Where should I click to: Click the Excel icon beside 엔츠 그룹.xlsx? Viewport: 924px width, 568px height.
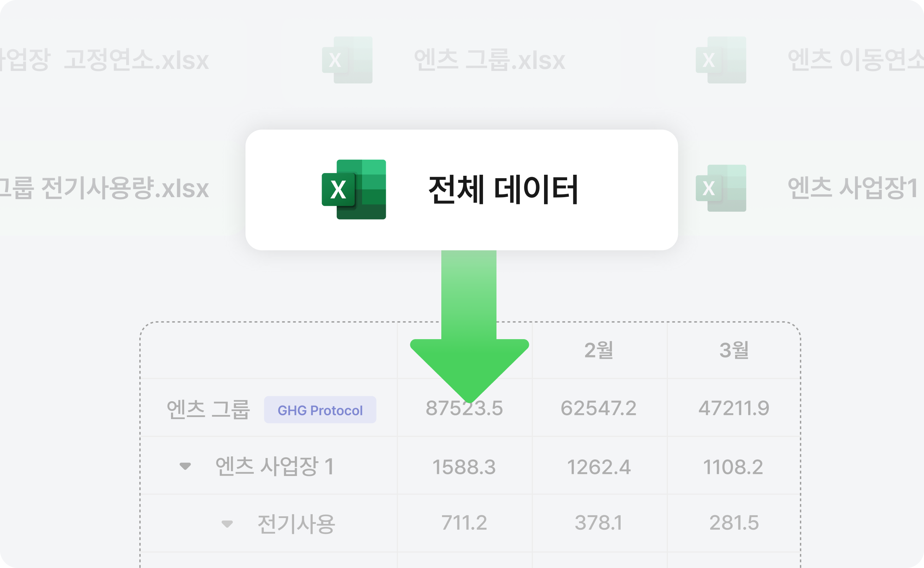(x=347, y=60)
